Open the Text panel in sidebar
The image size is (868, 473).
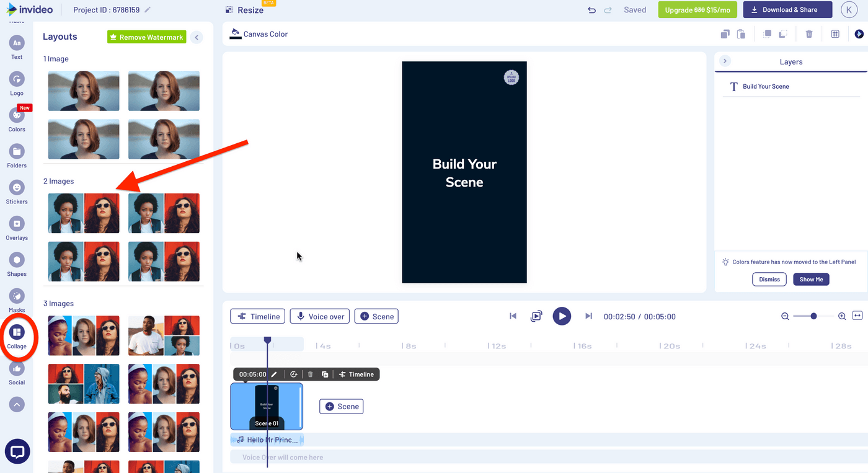[x=16, y=43]
